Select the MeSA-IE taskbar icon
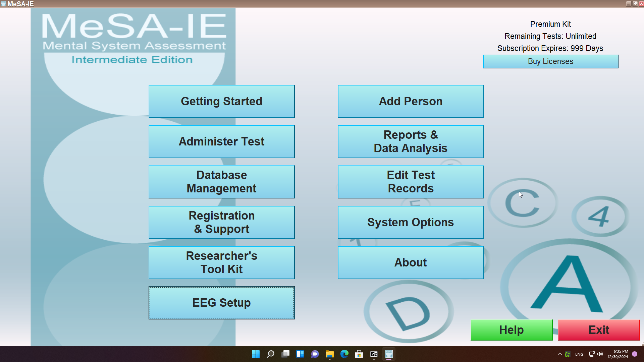This screenshot has height=362, width=644. click(388, 354)
